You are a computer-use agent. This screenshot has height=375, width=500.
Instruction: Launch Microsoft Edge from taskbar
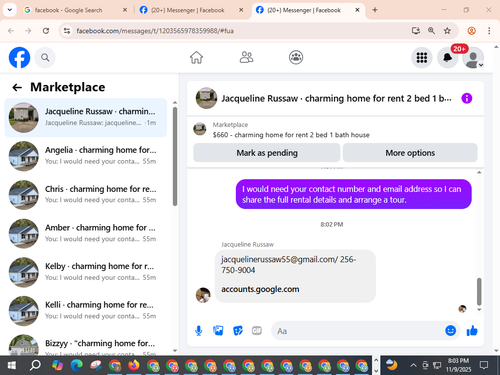point(76,365)
